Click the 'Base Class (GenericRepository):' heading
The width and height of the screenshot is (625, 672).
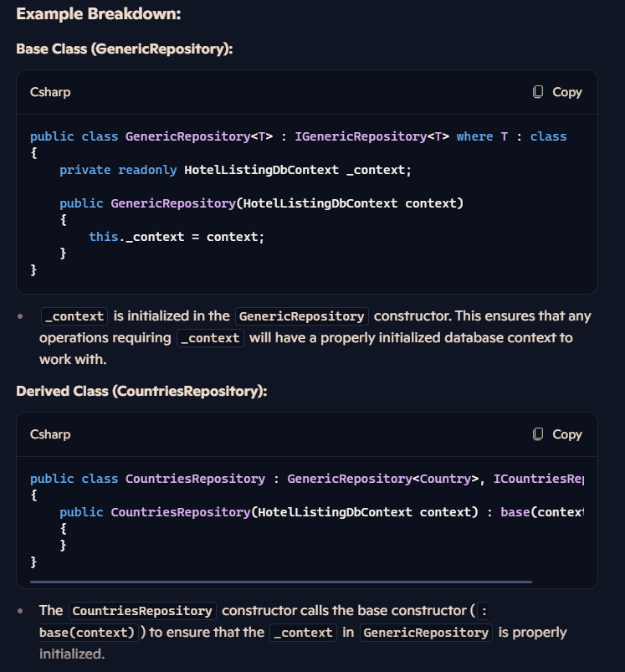tap(124, 49)
